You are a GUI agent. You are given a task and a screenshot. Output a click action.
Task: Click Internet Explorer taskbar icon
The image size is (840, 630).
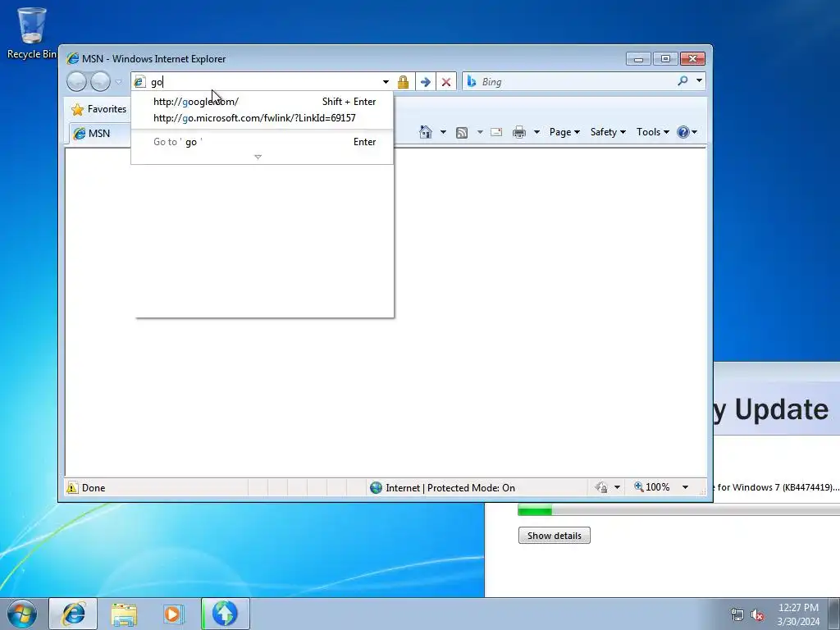(73, 614)
